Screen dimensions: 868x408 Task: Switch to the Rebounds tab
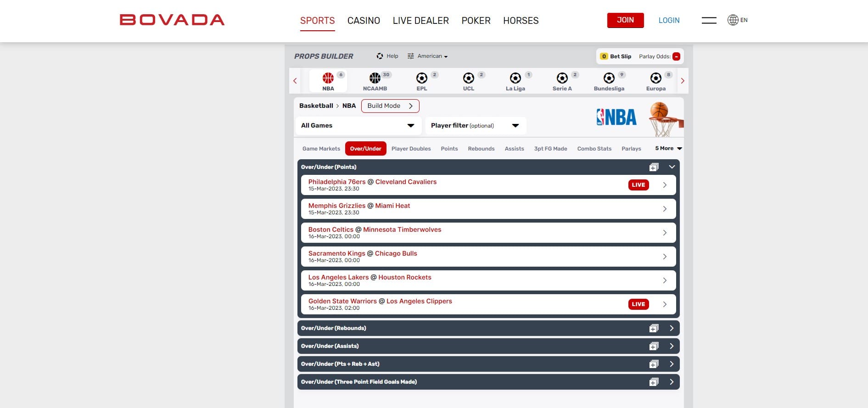pos(481,149)
